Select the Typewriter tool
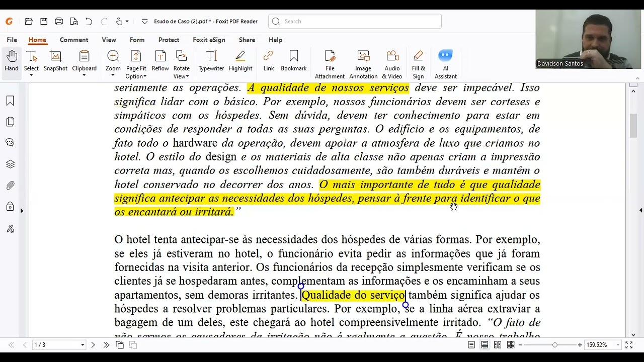Viewport: 644px width, 362px height. (211, 61)
